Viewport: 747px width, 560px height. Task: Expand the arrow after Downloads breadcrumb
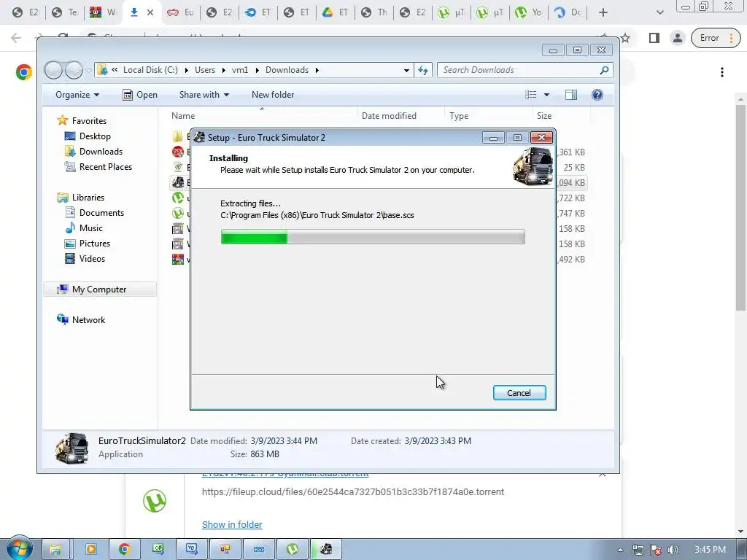pyautogui.click(x=317, y=70)
